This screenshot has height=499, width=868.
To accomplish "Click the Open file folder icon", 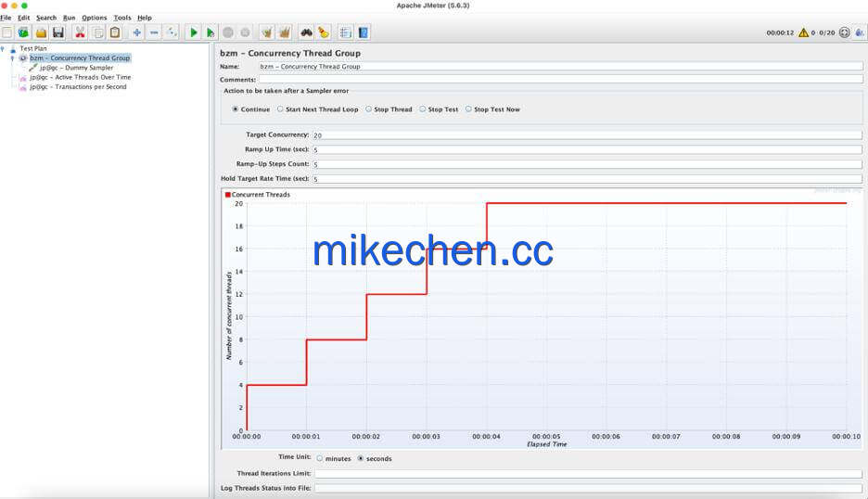I will [x=41, y=32].
